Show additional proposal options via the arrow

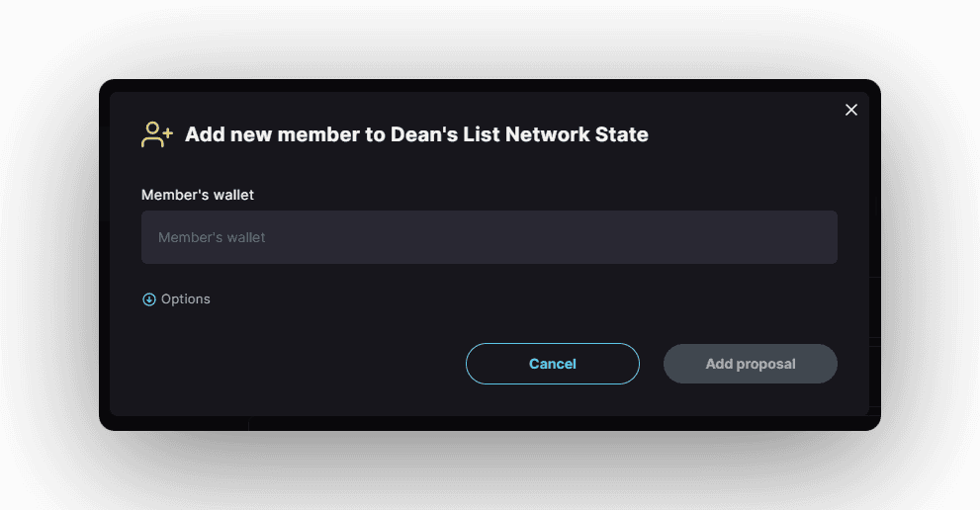click(149, 299)
